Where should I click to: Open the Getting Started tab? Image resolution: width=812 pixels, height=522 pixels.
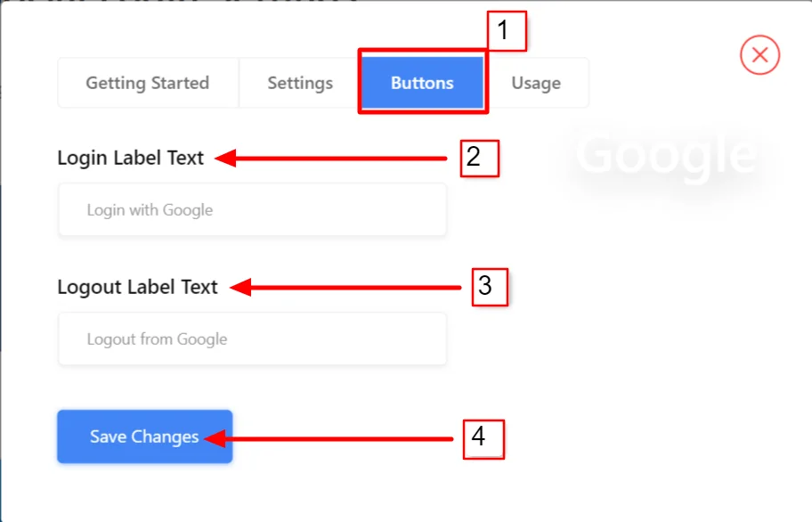[x=148, y=83]
